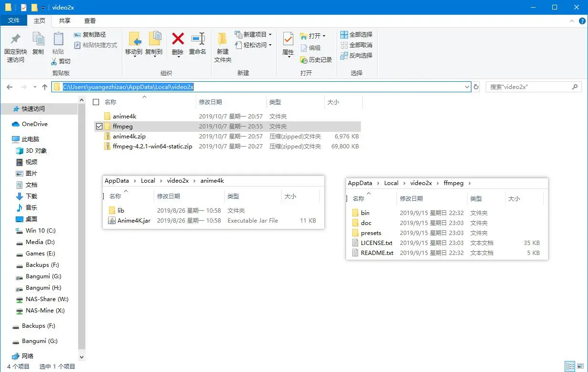588x372 pixels.
Task: Uncheck the ffmpeg folder checkbox
Action: click(x=99, y=127)
